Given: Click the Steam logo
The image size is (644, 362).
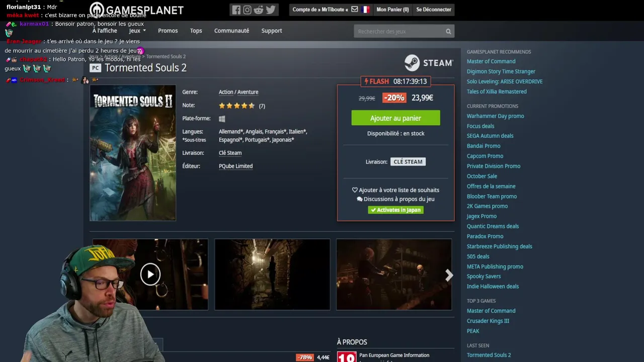Looking at the screenshot, I should pyautogui.click(x=429, y=63).
